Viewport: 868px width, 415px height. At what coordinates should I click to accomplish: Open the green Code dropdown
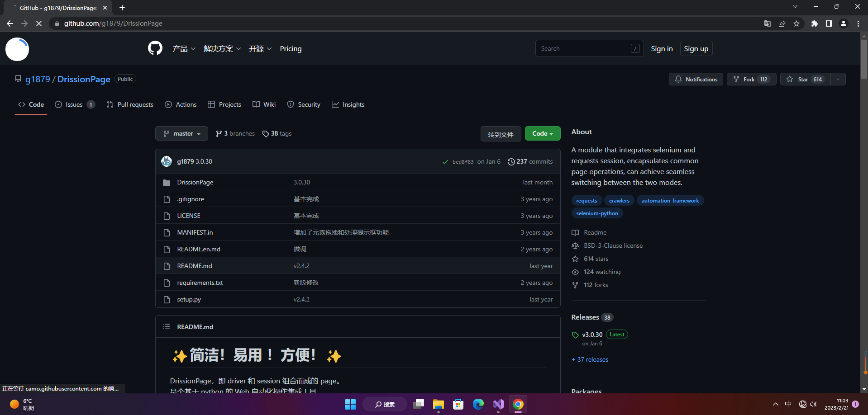click(x=542, y=133)
